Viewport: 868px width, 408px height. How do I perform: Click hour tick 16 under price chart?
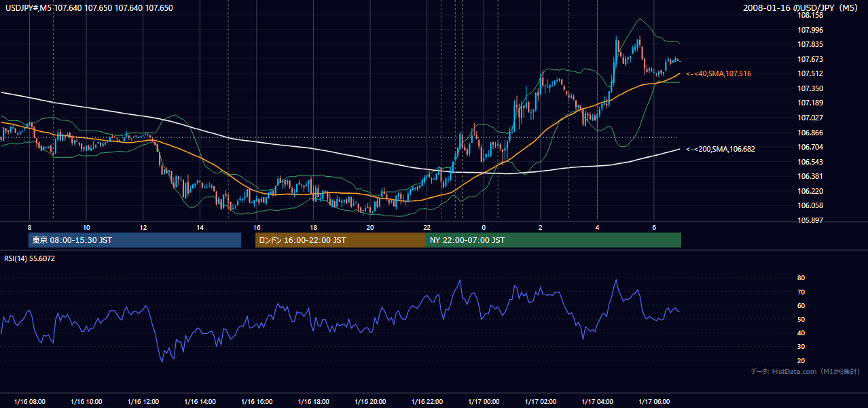pos(257,227)
